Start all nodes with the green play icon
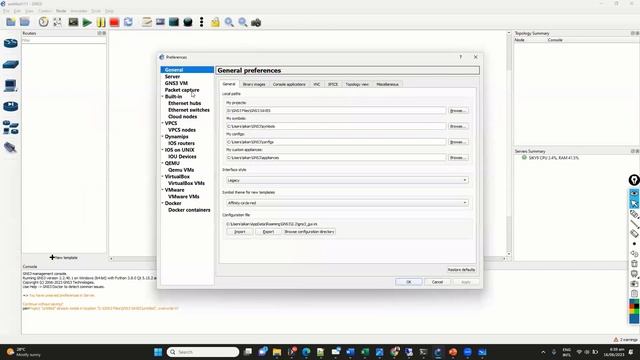640x360 pixels. coord(87,22)
